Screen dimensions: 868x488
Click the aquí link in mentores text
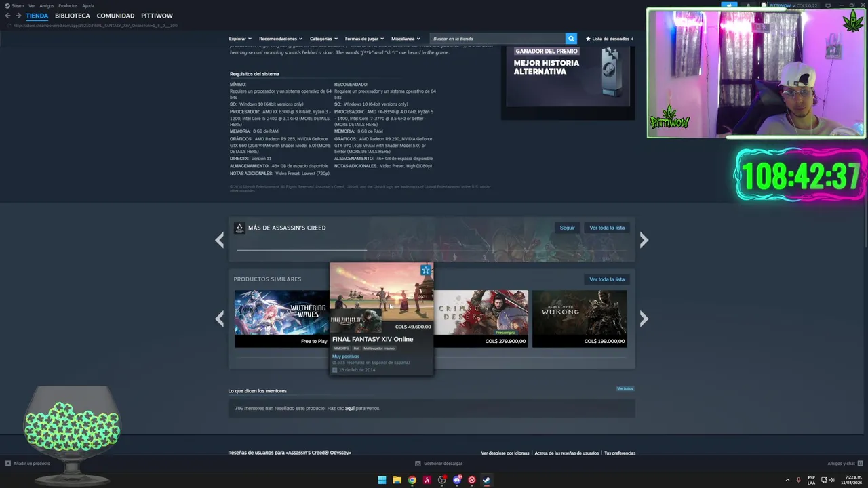[350, 408]
